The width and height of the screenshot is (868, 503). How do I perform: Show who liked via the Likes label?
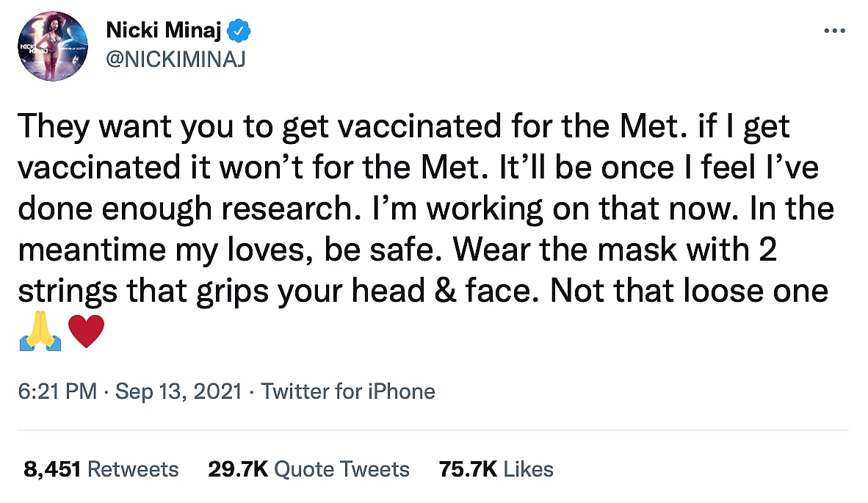527,469
